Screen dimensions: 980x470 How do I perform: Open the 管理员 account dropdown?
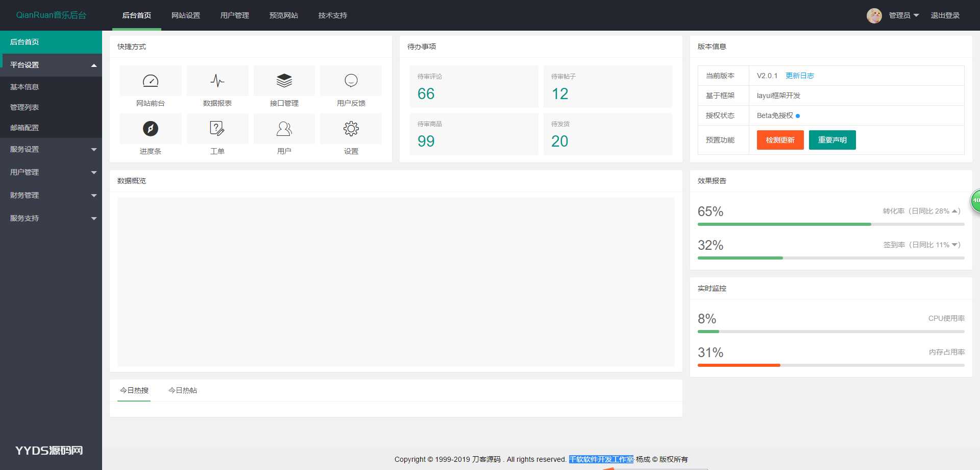click(903, 15)
